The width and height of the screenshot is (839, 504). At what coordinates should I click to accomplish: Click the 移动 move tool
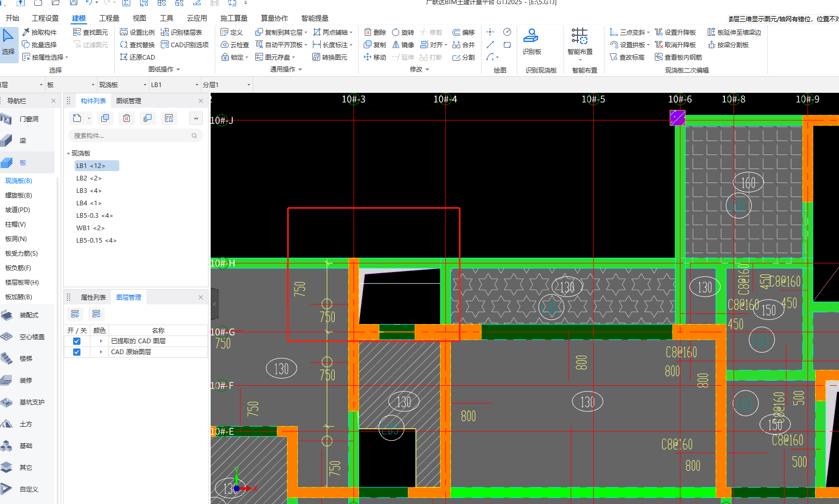pos(375,57)
